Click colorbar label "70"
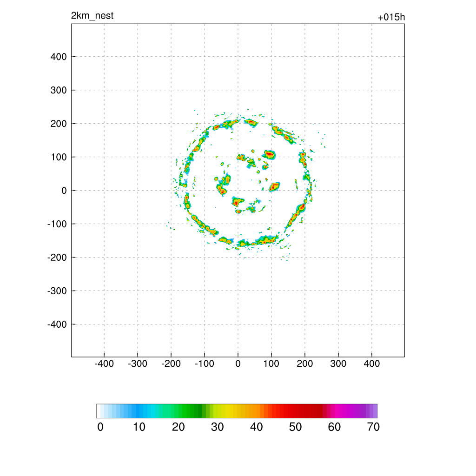The image size is (476, 476). click(x=373, y=427)
